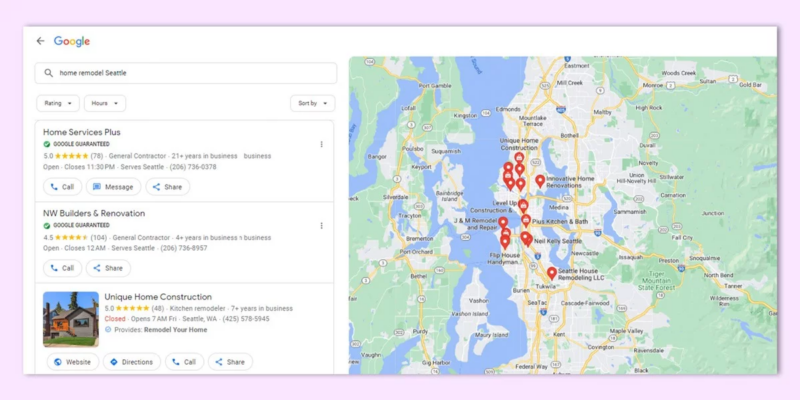Click the (78) review count for Home Services Plus
800x400 pixels.
[96, 156]
